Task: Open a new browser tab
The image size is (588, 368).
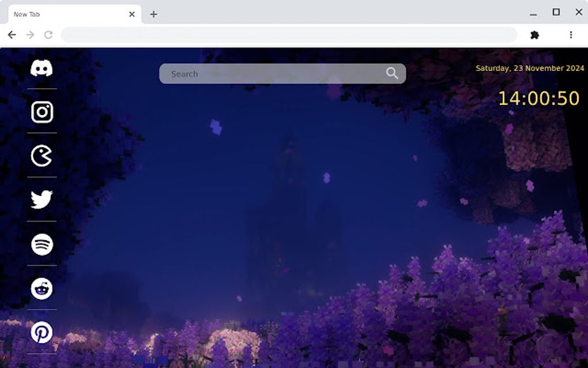Action: pyautogui.click(x=153, y=14)
